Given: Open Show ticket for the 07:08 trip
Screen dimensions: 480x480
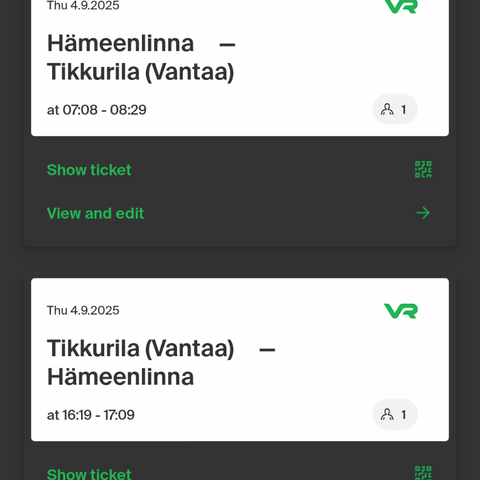Looking at the screenshot, I should [x=89, y=170].
